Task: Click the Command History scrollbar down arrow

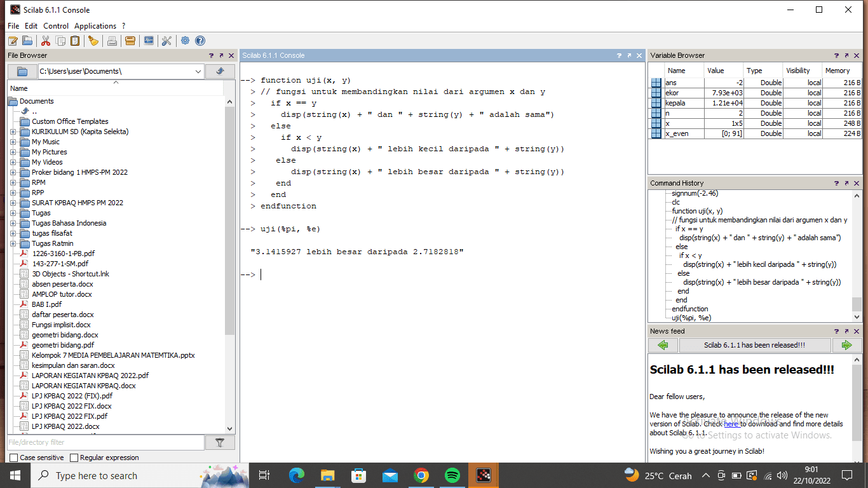Action: pos(857,316)
